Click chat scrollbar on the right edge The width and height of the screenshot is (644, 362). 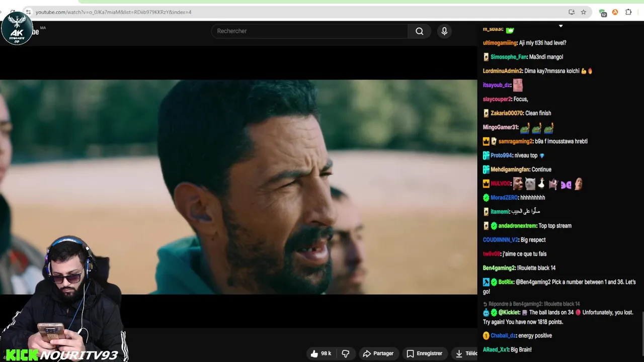tap(642, 334)
